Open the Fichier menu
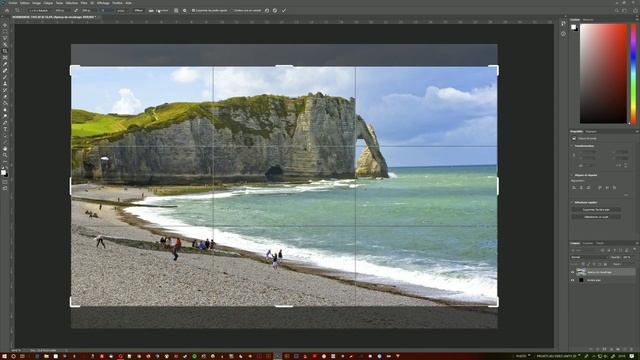The height and width of the screenshot is (360, 640). [13, 3]
